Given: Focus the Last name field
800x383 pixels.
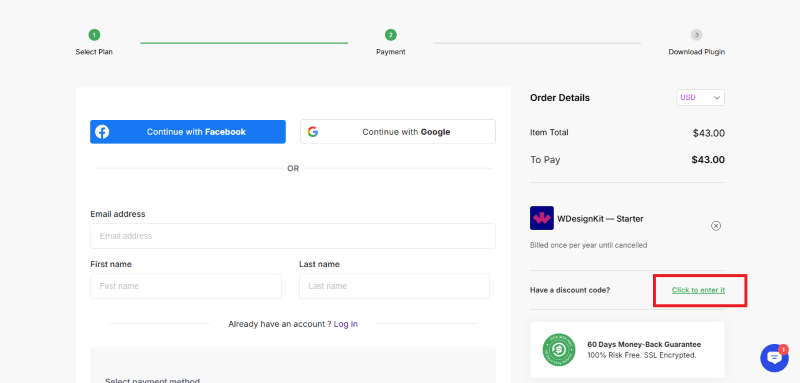Looking at the screenshot, I should tap(394, 286).
